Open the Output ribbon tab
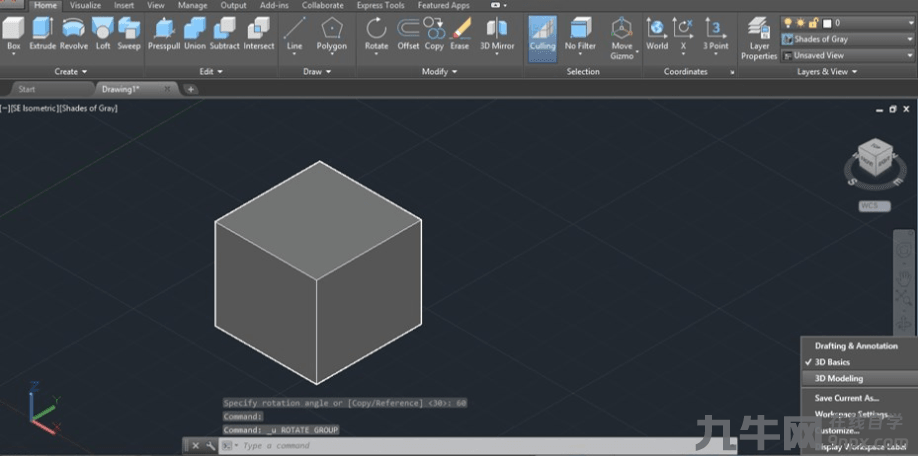 click(x=233, y=5)
